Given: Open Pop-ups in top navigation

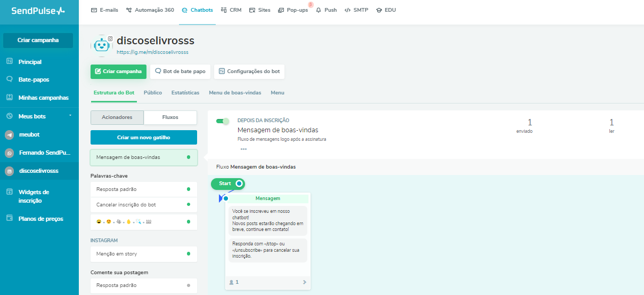Looking at the screenshot, I should coord(293,10).
